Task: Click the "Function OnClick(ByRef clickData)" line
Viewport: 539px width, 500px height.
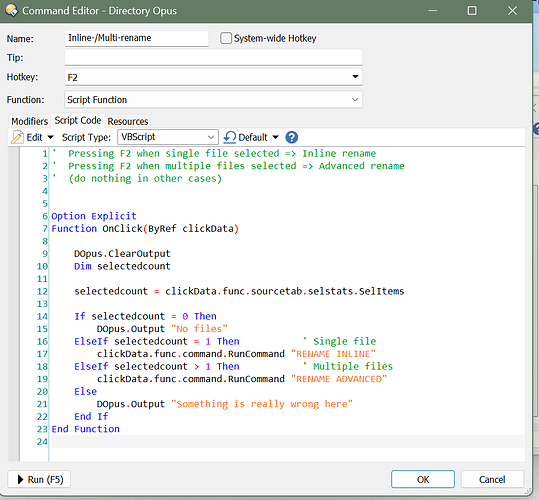Action: point(145,229)
